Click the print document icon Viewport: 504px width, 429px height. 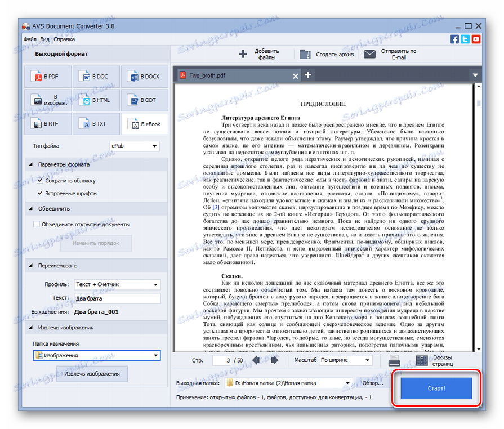point(394,361)
